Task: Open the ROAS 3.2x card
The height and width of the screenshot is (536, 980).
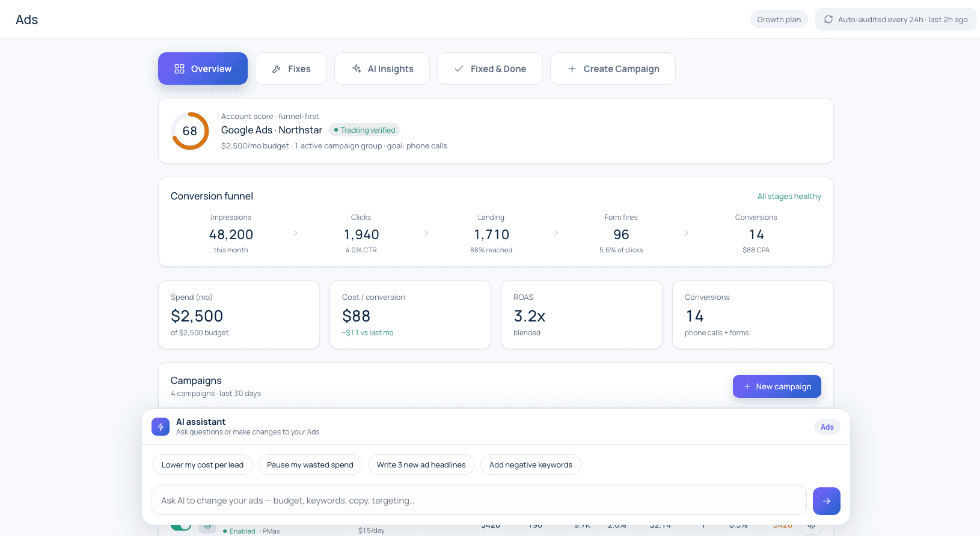Action: [x=581, y=314]
